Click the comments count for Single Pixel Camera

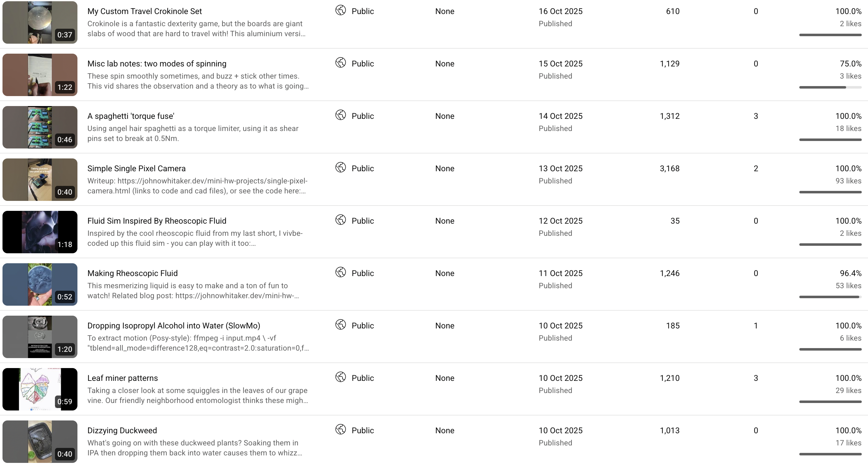point(756,168)
